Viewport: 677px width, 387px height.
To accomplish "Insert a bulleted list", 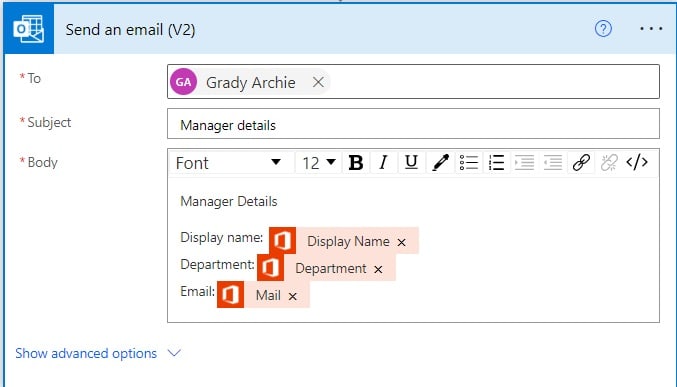I will 468,163.
